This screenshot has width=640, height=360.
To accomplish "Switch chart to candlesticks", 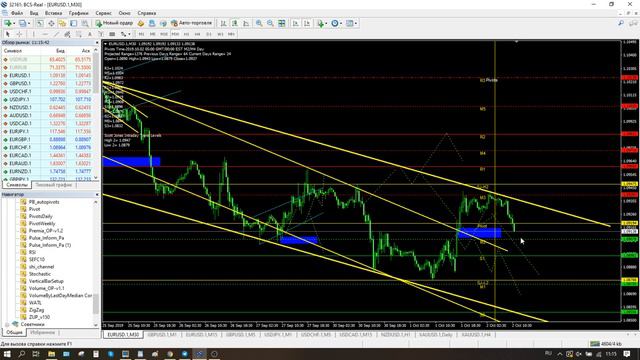I will point(235,23).
